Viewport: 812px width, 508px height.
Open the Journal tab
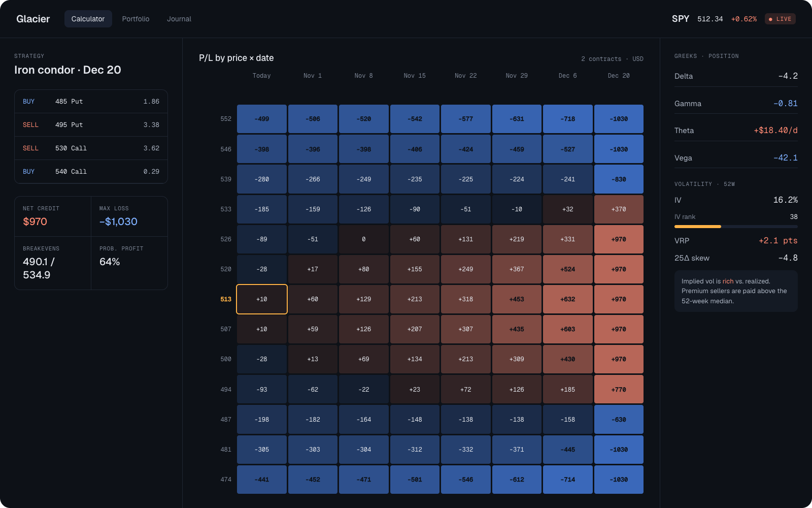[179, 19]
